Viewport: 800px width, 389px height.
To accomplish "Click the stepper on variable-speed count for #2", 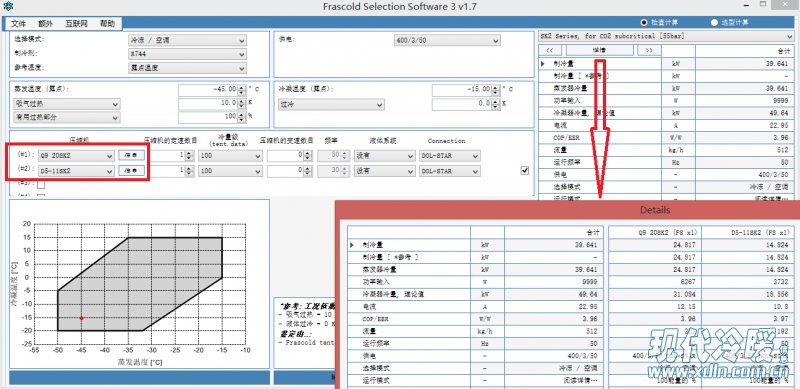I will [307, 171].
